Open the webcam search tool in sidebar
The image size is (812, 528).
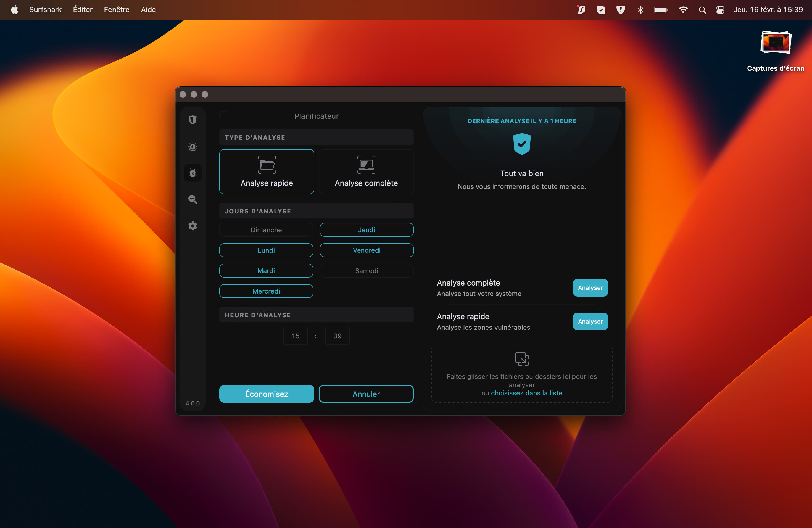(x=193, y=199)
